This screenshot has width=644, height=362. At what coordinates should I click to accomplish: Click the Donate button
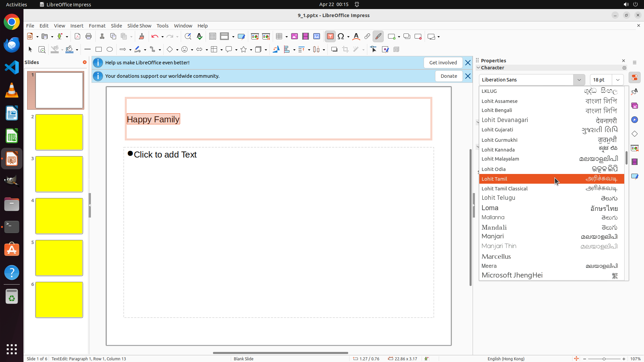[448, 76]
